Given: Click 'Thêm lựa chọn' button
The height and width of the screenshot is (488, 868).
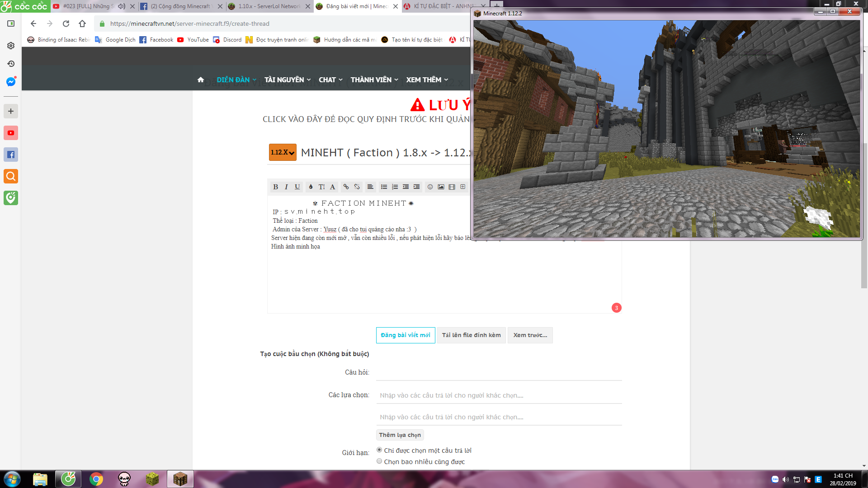Looking at the screenshot, I should pos(400,435).
